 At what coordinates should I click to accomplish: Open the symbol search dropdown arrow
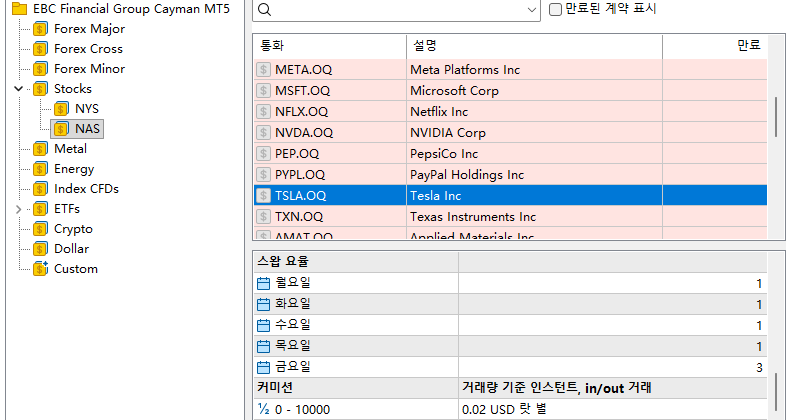532,10
